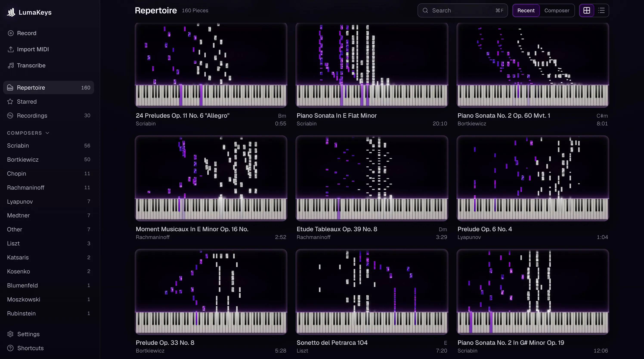Open the Record page
Image resolution: width=644 pixels, height=359 pixels.
(48, 33)
